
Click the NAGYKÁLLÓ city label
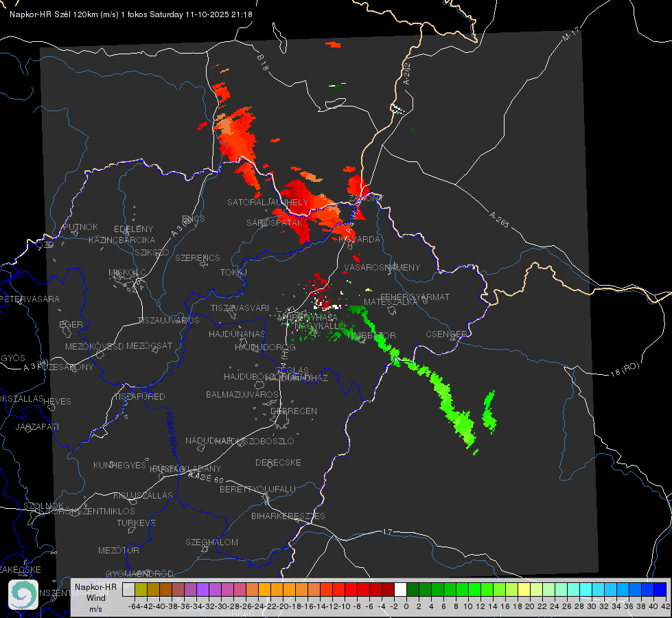tap(320, 326)
